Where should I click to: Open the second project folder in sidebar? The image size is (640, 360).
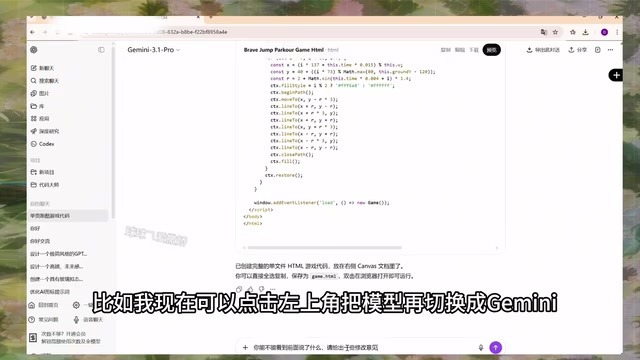tap(44, 185)
